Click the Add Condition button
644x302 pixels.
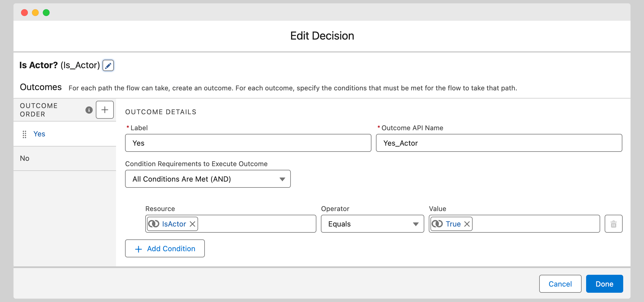pyautogui.click(x=165, y=249)
